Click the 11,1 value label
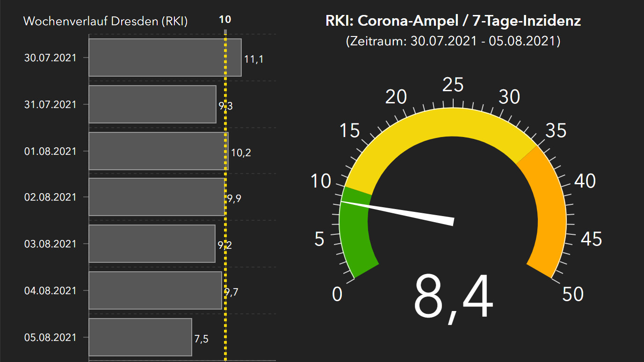The width and height of the screenshot is (644, 362). tap(253, 59)
